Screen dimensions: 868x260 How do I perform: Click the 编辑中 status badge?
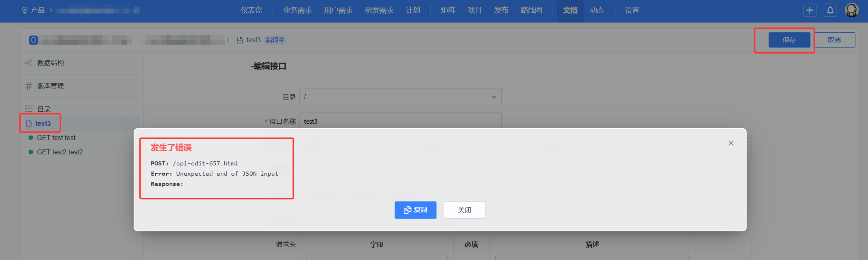(275, 40)
